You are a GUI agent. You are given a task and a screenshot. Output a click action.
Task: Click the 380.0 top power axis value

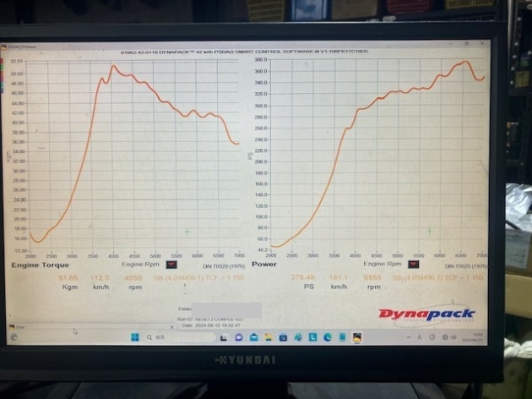(261, 60)
